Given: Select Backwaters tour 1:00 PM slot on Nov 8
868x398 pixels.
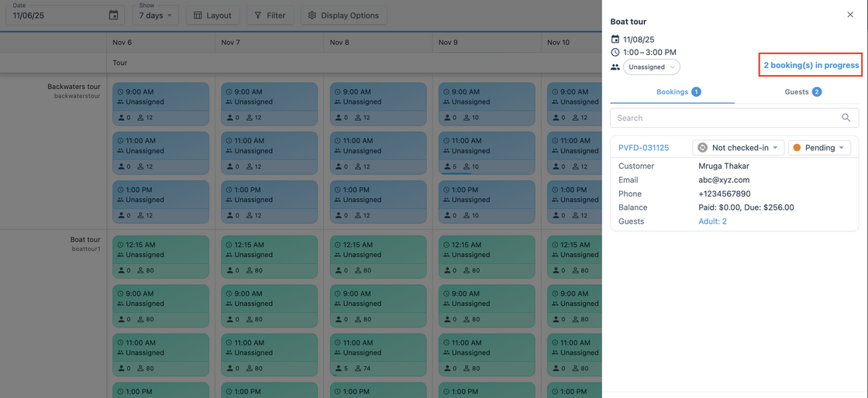Looking at the screenshot, I should [378, 202].
